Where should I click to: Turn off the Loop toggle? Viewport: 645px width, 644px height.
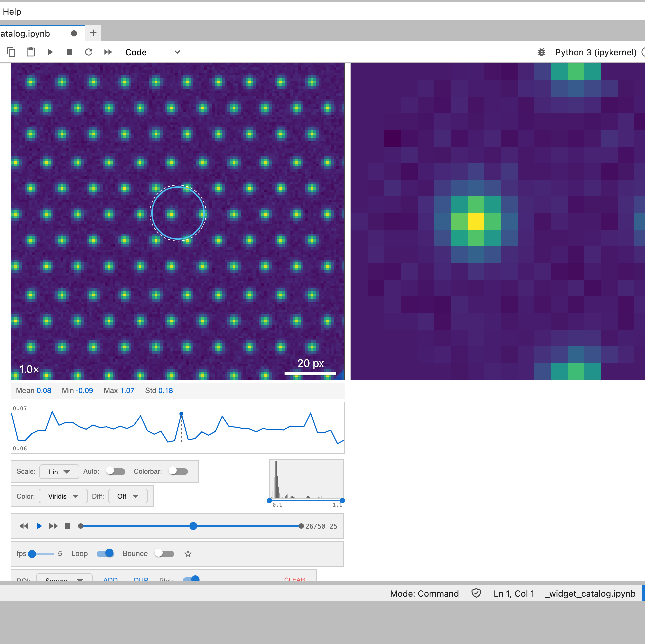pyautogui.click(x=105, y=553)
